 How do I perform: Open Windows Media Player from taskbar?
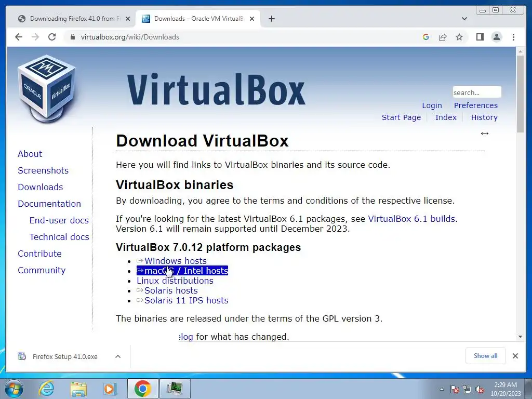click(x=110, y=389)
